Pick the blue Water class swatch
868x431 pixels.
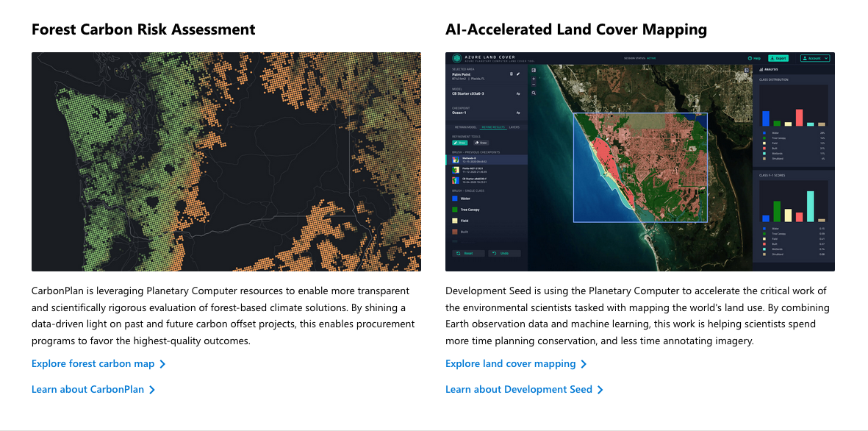point(456,199)
